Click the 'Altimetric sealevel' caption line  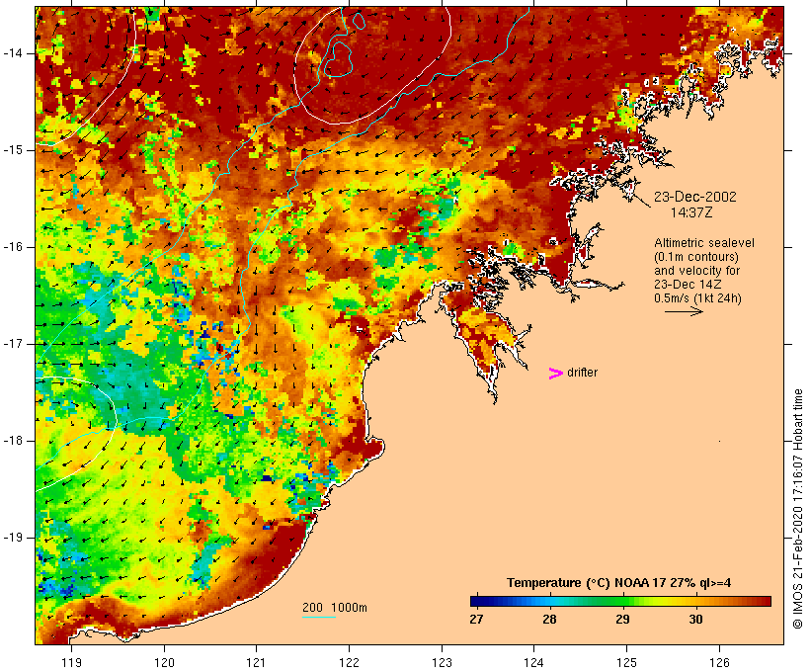pos(704,243)
